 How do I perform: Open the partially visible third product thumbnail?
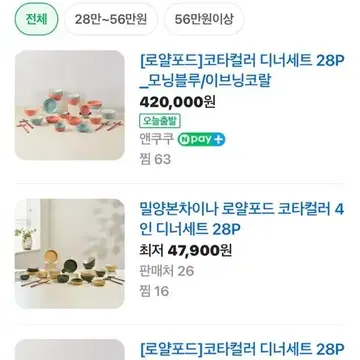tap(70, 350)
